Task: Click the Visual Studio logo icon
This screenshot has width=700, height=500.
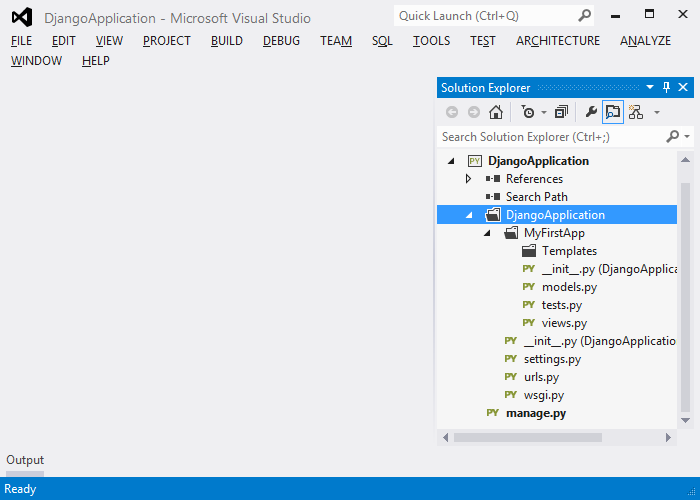Action: point(22,17)
